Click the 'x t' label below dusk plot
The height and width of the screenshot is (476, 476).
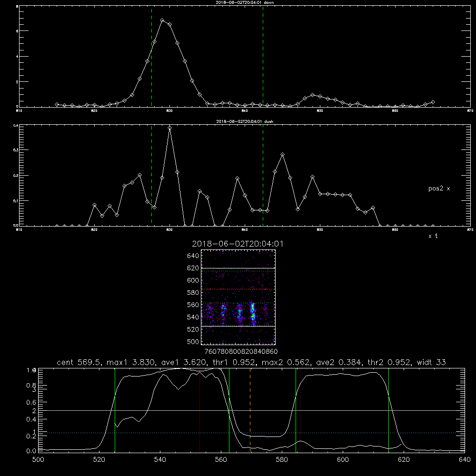click(433, 236)
